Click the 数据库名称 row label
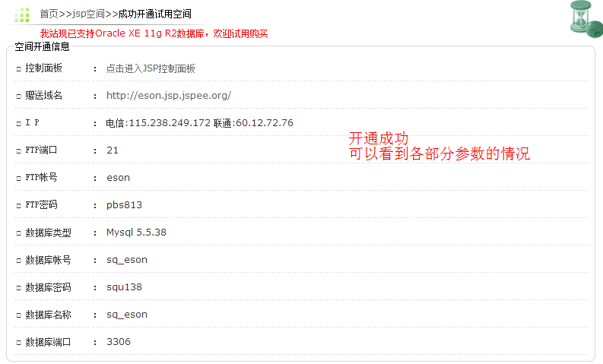Image resolution: width=603 pixels, height=364 pixels. coord(48,315)
